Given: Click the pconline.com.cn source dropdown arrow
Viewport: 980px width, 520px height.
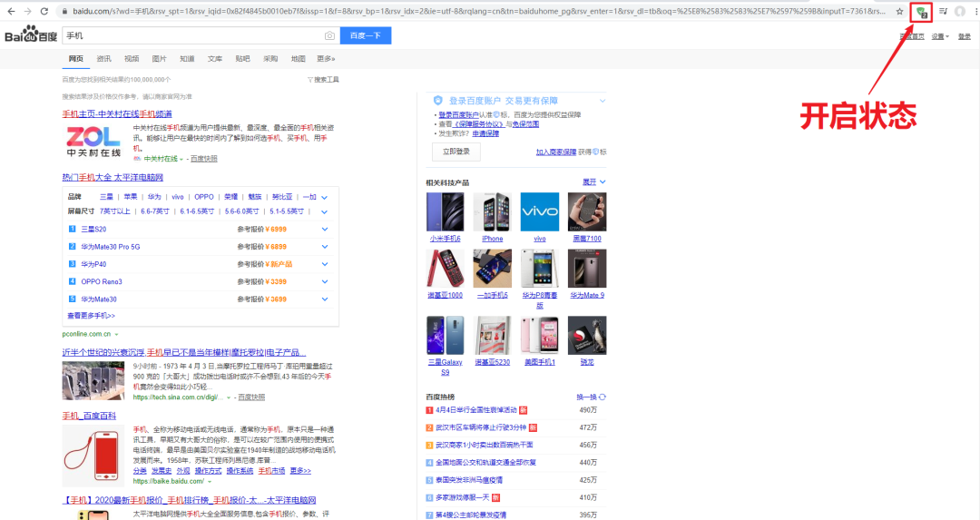Looking at the screenshot, I should [x=116, y=334].
